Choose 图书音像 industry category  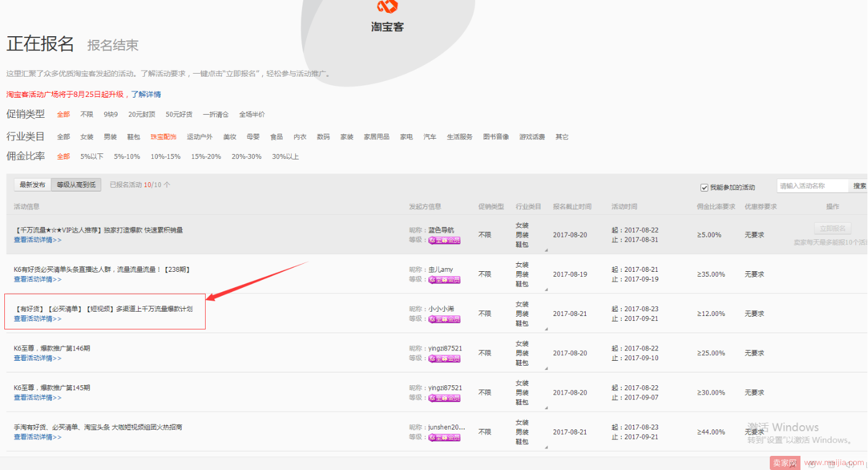[496, 137]
